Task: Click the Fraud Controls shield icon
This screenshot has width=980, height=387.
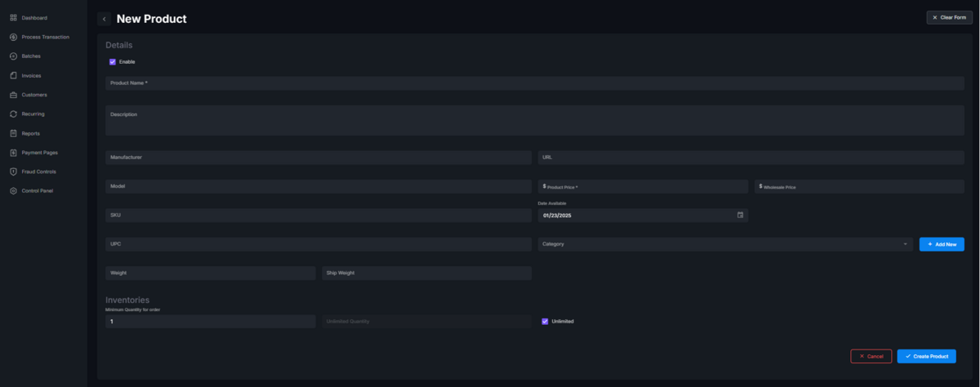Action: tap(13, 171)
